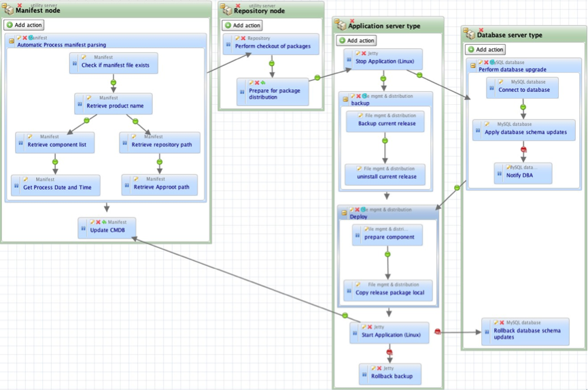588x390 pixels.
Task: Click the red X on Start Application (Linux)
Action: point(370,327)
